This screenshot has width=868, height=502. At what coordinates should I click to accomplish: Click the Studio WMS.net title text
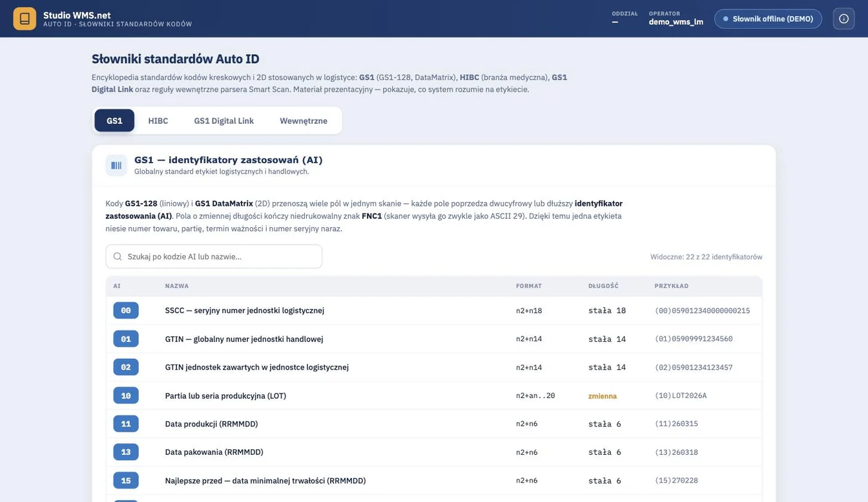[x=77, y=15]
